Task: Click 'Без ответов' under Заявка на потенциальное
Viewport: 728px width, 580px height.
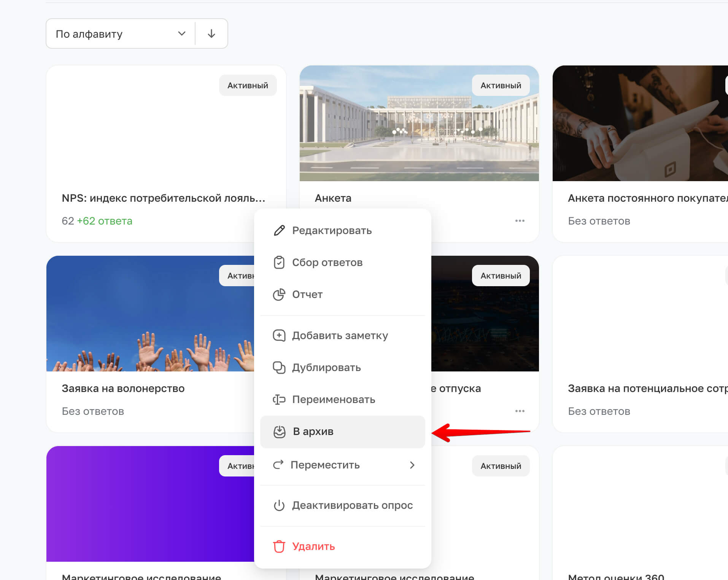Action: pos(599,411)
